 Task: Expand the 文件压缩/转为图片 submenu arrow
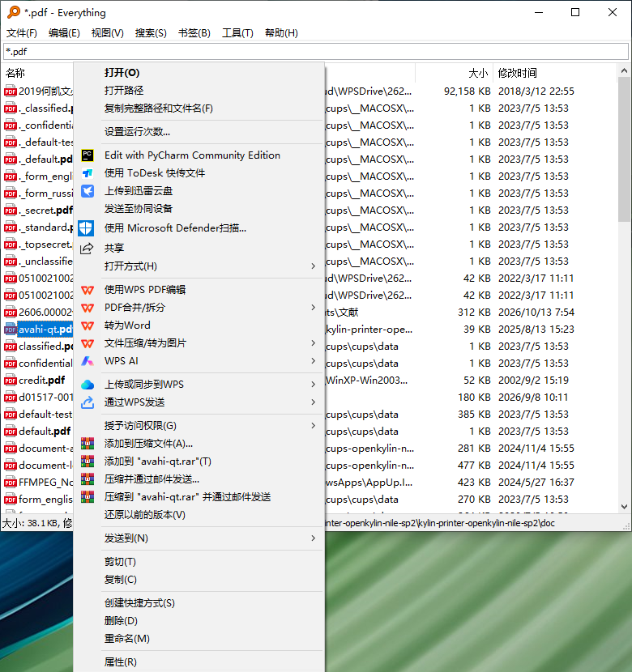pos(314,342)
